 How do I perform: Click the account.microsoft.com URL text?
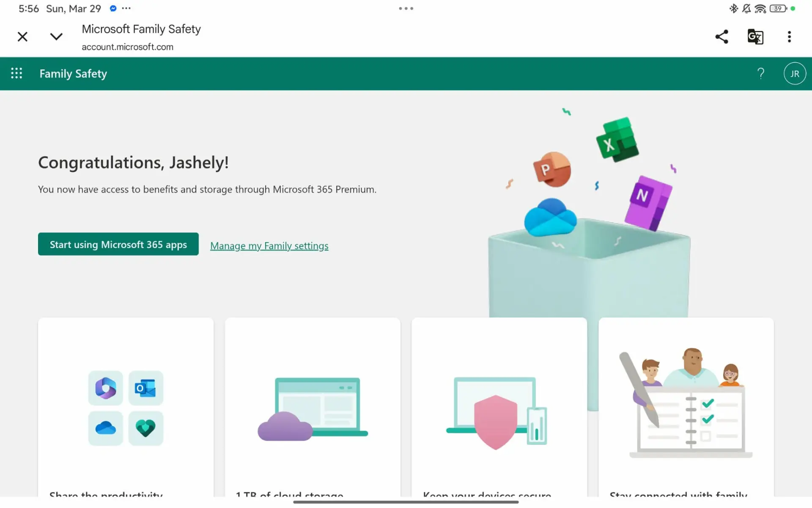pos(127,47)
